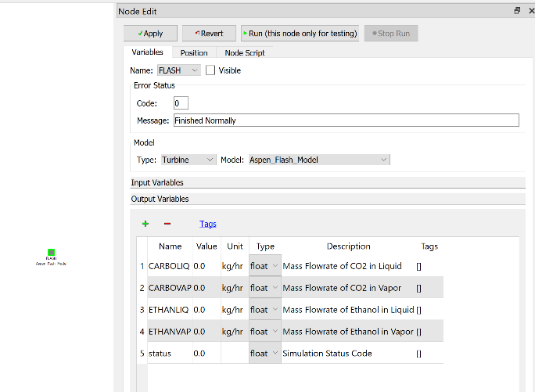Open float type dropdown for CARBOLIQ
The image size is (535, 392).
[x=265, y=266]
